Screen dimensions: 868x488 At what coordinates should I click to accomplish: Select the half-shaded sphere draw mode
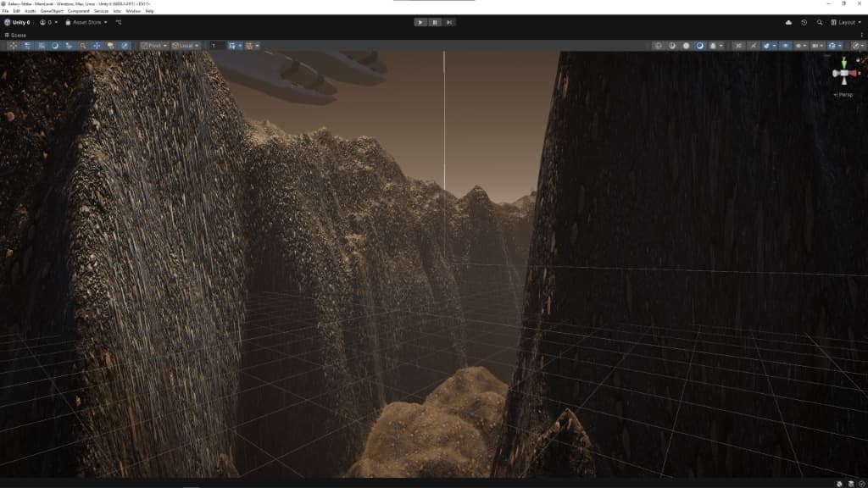pyautogui.click(x=672, y=46)
